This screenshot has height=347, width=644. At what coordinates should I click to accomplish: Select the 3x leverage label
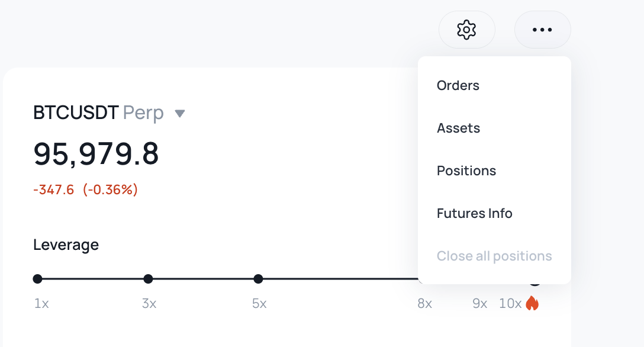[x=149, y=304]
